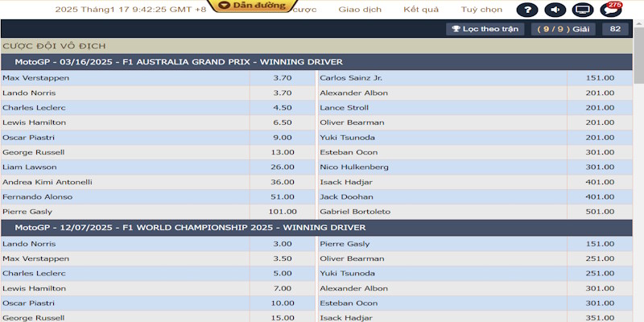
Task: Select Australia GP Oliver Bearman odds 201.00
Action: coord(600,122)
